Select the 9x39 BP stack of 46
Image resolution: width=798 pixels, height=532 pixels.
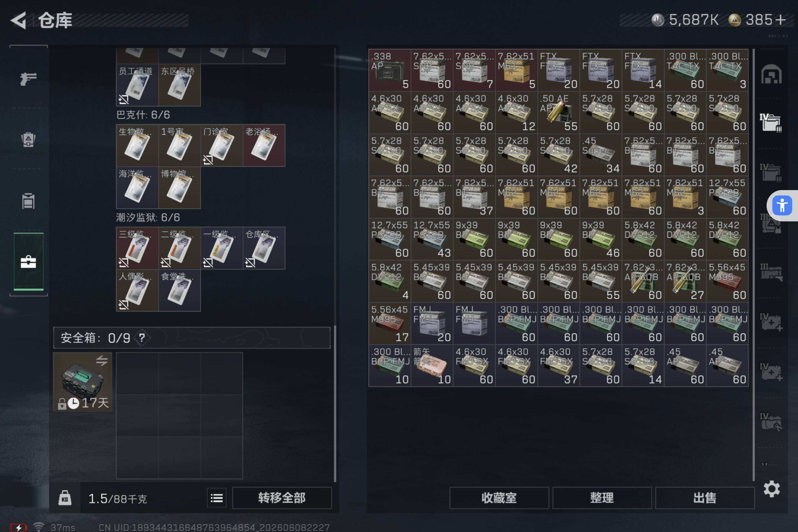[x=601, y=239]
